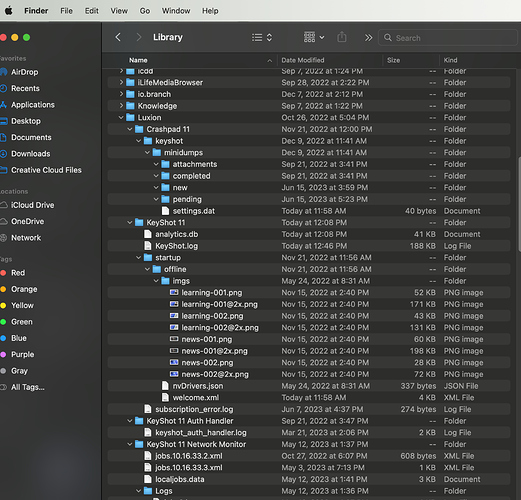Click the Search field
Screen dimensions: 521x500
[x=448, y=38]
